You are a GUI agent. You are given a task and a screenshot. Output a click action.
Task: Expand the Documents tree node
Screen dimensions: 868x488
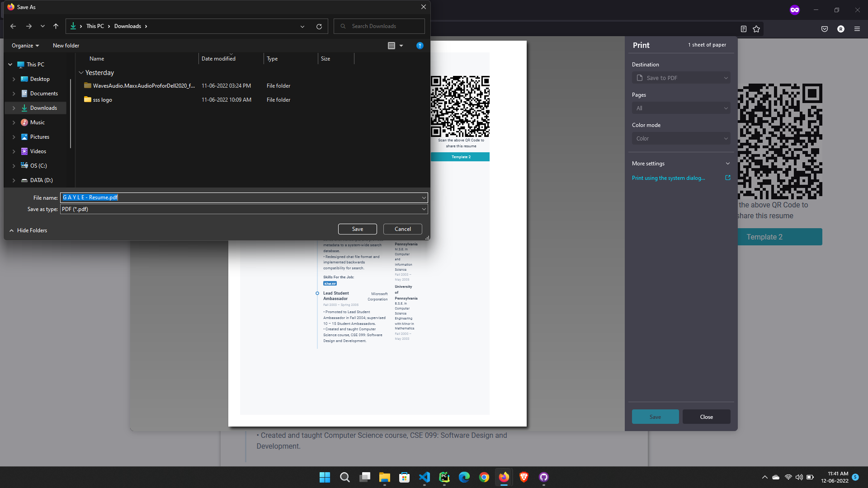14,94
